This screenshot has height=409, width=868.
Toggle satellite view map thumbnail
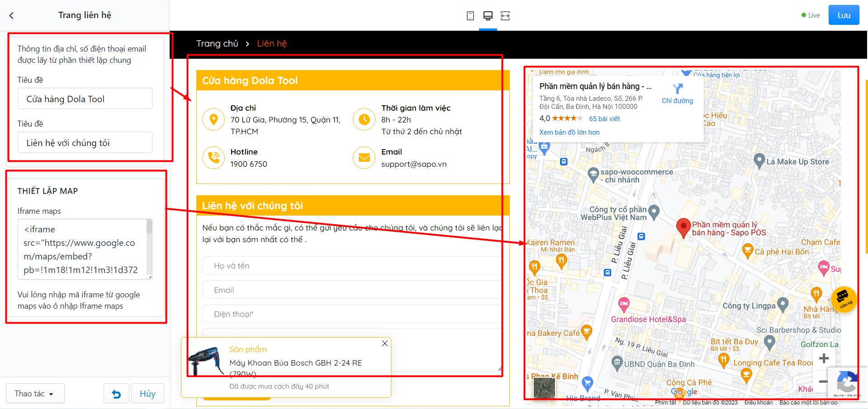pyautogui.click(x=544, y=387)
